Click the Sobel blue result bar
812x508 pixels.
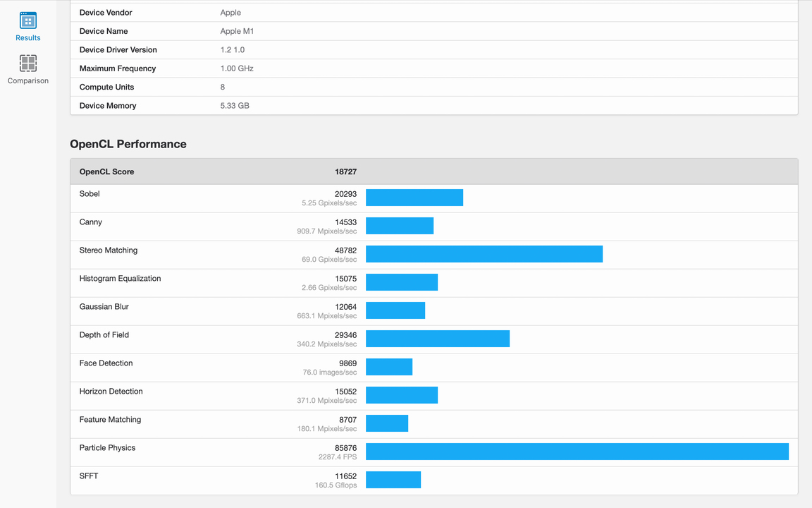(x=414, y=198)
